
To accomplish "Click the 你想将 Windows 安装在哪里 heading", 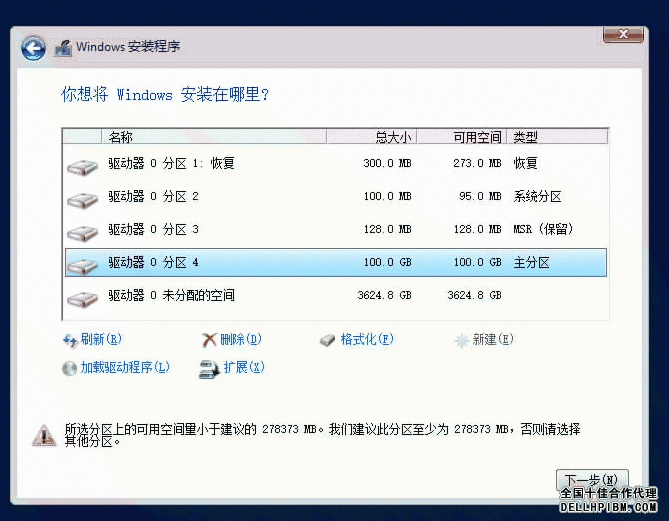I will tap(165, 94).
